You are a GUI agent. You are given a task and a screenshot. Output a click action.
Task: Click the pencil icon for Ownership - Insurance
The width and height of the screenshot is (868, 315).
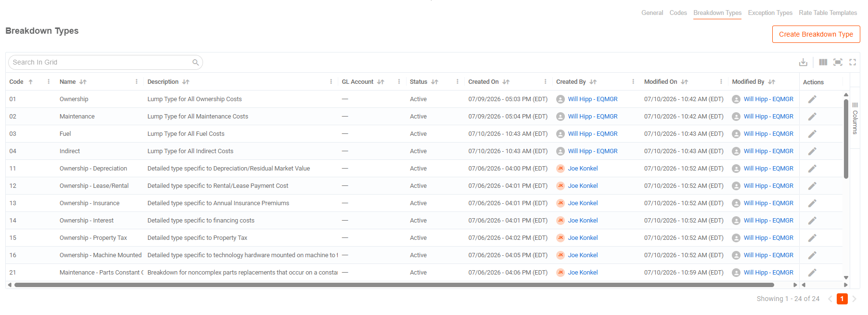tap(812, 203)
